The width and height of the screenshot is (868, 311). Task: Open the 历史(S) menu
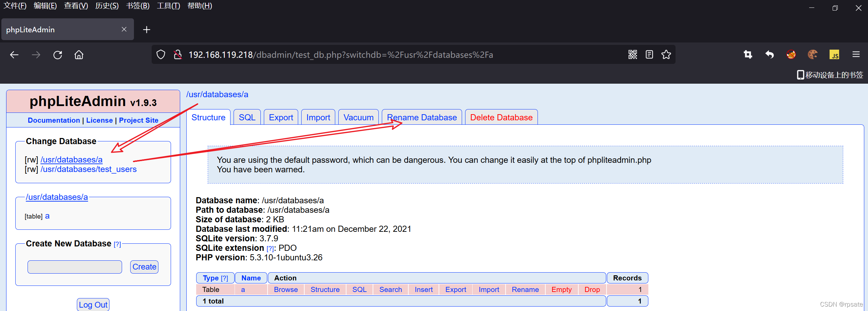point(107,6)
